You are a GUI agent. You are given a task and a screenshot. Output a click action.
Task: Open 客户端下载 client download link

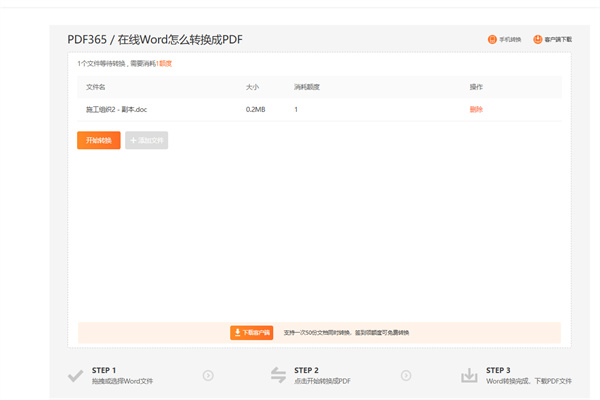(558, 39)
